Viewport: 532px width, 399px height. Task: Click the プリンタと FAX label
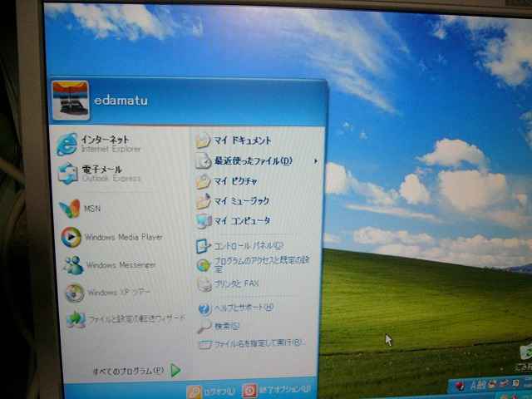click(x=236, y=283)
